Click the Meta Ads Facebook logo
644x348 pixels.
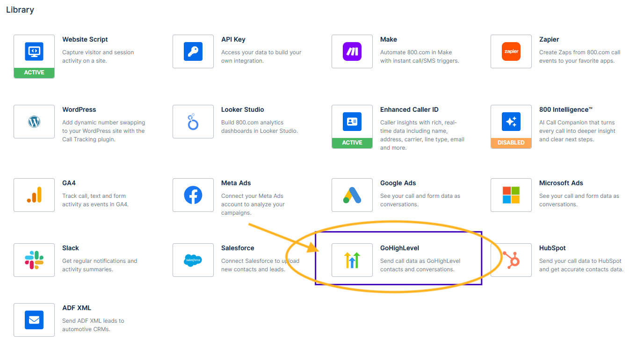point(193,195)
